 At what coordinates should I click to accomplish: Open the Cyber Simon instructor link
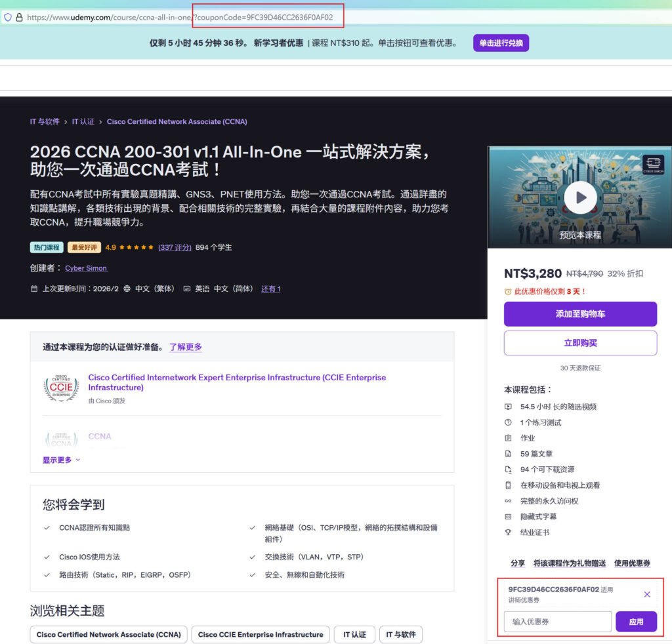click(x=86, y=268)
